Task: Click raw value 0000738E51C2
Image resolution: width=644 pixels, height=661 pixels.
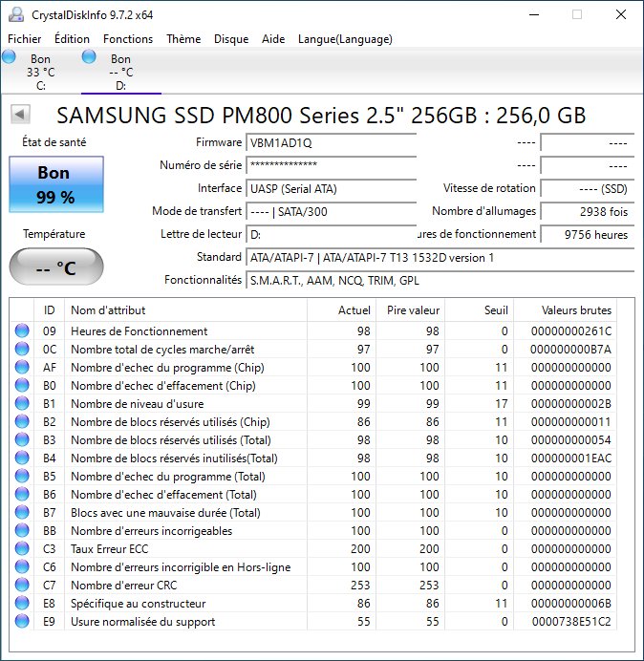Action: click(571, 622)
